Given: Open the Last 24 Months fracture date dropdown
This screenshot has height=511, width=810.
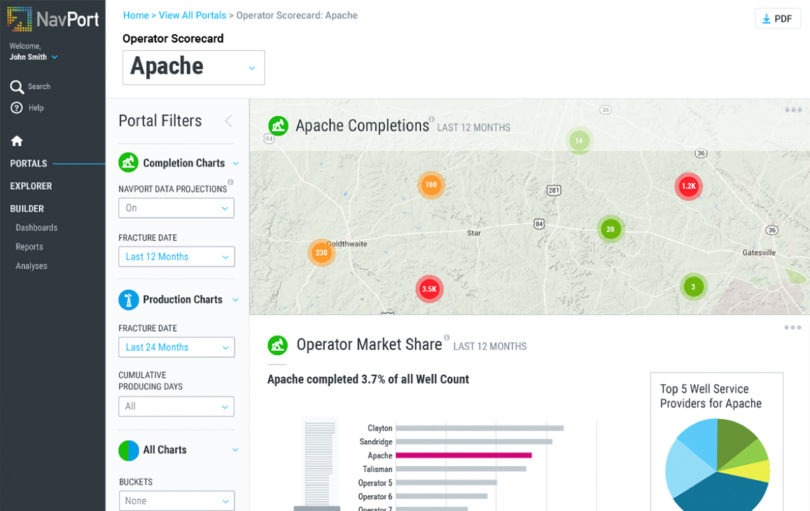Looking at the screenshot, I should (176, 347).
